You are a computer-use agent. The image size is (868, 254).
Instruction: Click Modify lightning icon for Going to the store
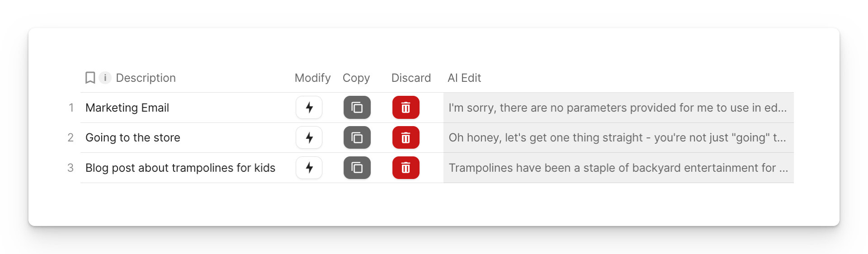coord(309,137)
